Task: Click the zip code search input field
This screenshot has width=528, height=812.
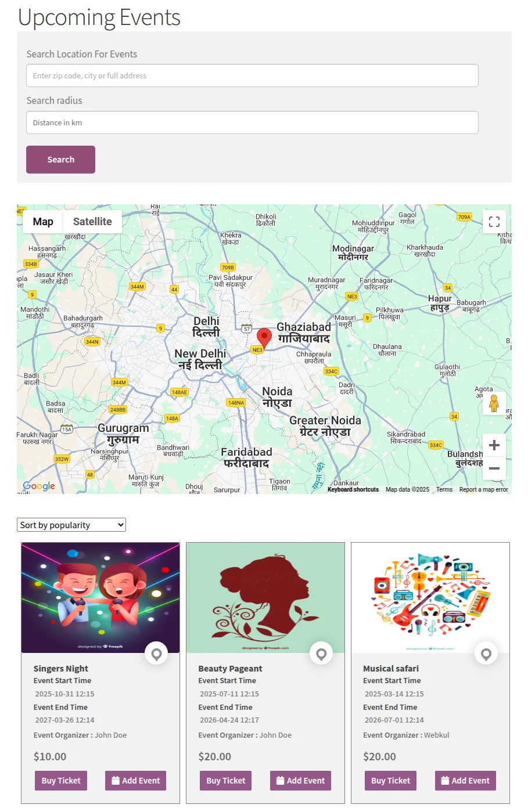Action: pyautogui.click(x=252, y=75)
